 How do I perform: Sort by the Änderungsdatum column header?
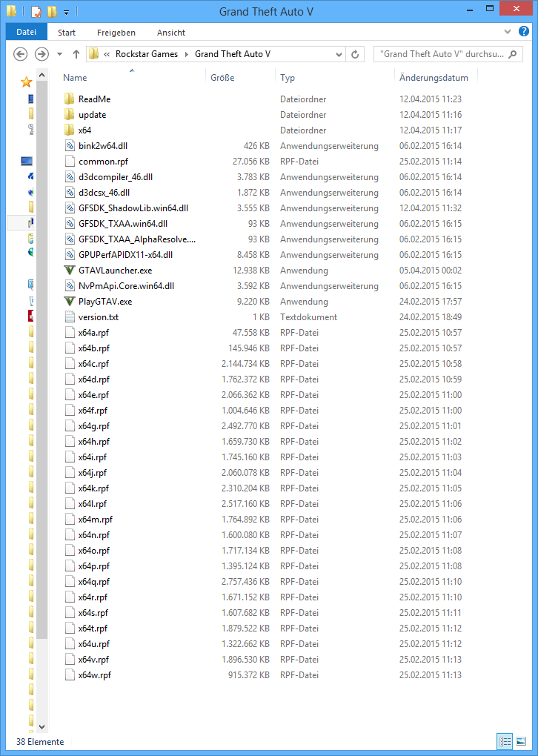[434, 78]
